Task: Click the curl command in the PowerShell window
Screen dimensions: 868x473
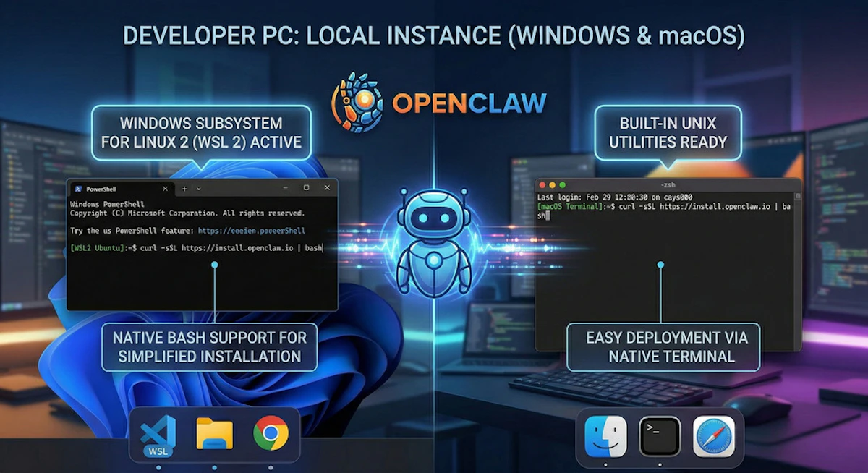Action: pyautogui.click(x=231, y=248)
